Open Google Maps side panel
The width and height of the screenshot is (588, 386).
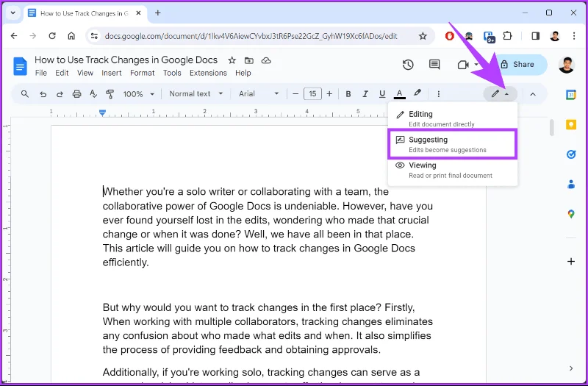click(x=571, y=214)
